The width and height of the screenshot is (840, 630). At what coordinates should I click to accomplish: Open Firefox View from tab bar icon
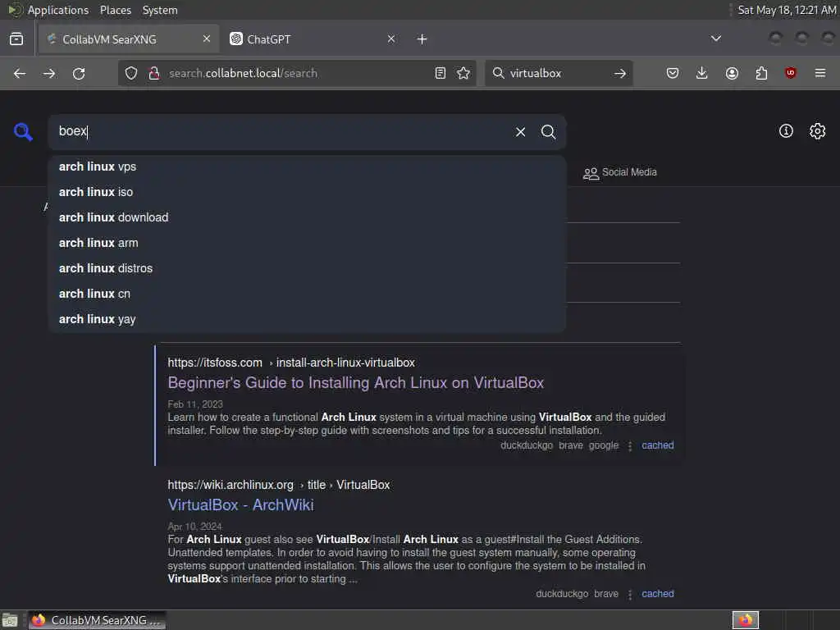tap(16, 39)
